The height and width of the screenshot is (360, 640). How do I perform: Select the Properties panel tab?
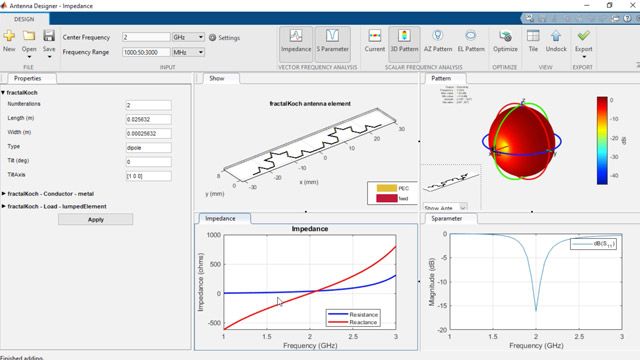[28, 78]
